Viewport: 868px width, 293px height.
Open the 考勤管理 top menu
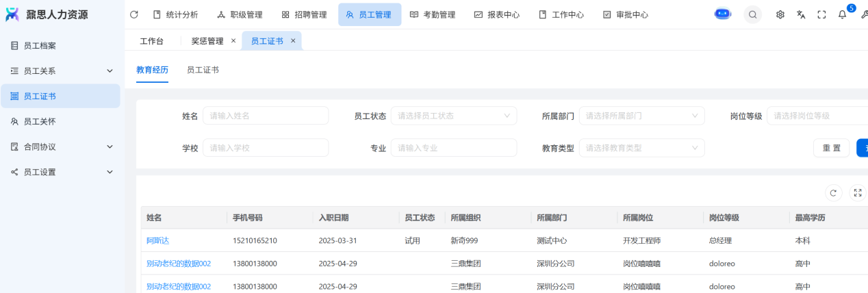pos(432,14)
